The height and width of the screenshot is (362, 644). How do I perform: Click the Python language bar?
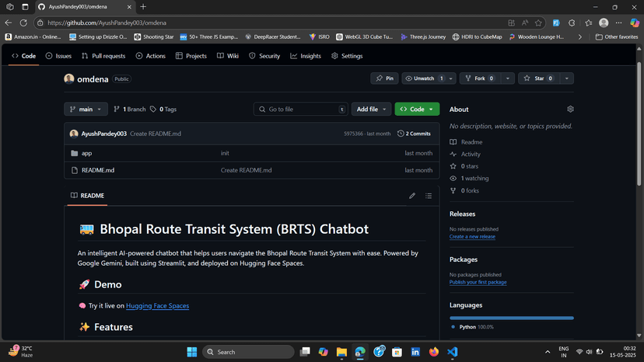tap(512, 318)
